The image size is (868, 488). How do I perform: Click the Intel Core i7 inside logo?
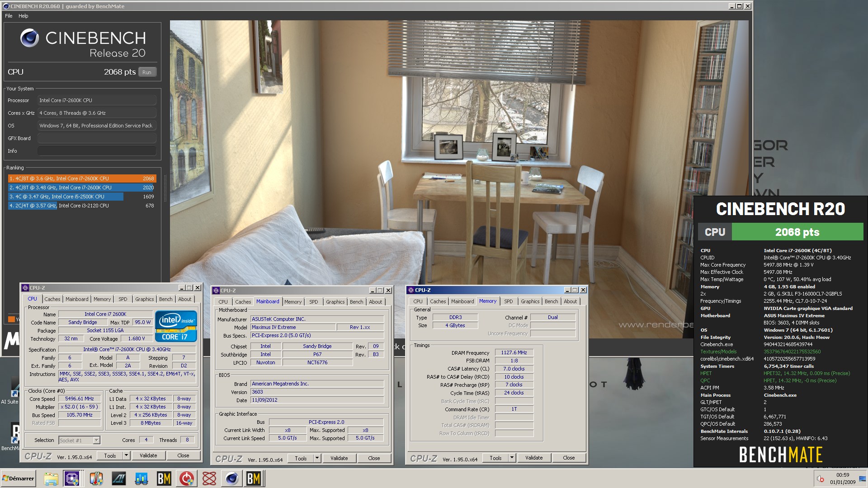coord(176,326)
